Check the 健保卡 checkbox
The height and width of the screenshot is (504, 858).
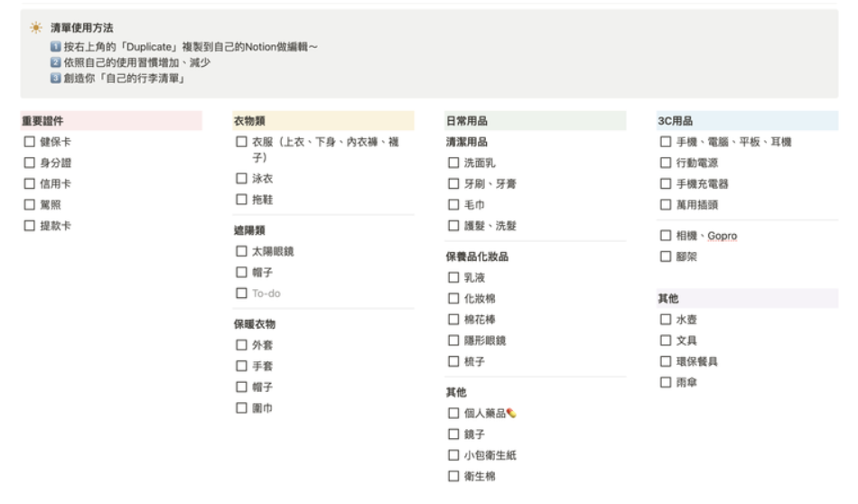tap(30, 142)
